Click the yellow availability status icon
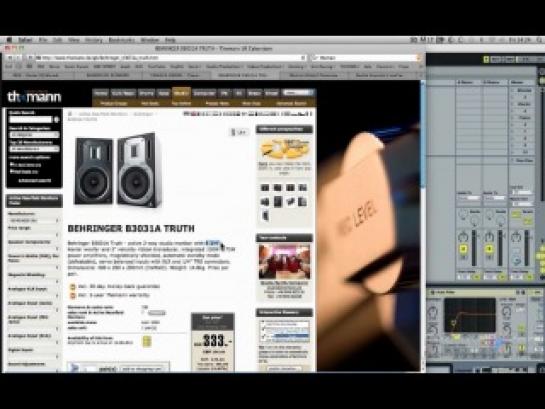The width and height of the screenshot is (545, 409). [147, 342]
